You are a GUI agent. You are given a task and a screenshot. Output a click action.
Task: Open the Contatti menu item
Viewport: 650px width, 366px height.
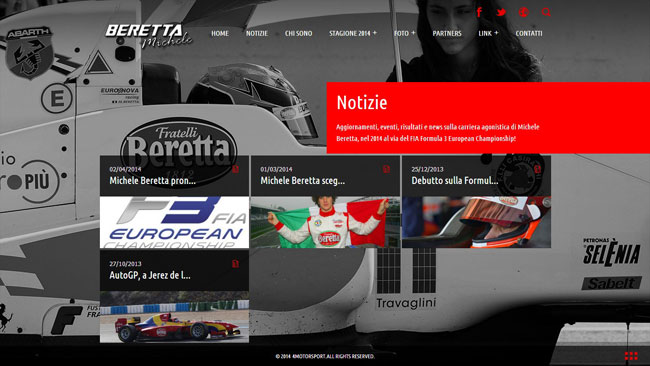[x=529, y=33]
